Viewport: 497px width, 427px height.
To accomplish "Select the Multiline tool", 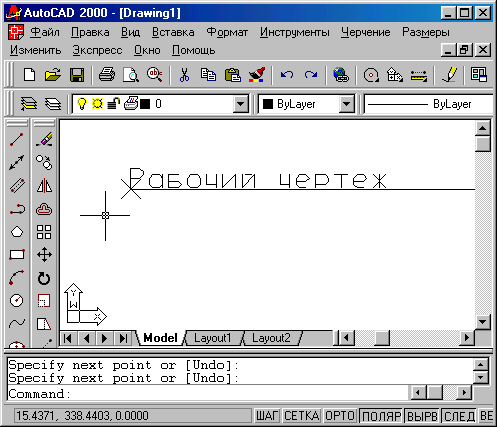I will pyautogui.click(x=17, y=186).
